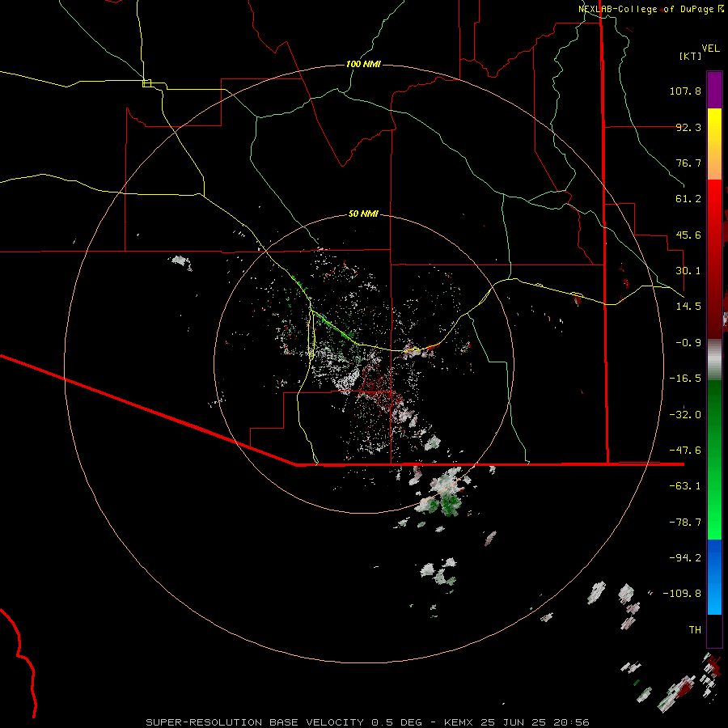The height and width of the screenshot is (728, 728).
Task: Pick the gray near-zero segment of the color bar
Action: 714,358
